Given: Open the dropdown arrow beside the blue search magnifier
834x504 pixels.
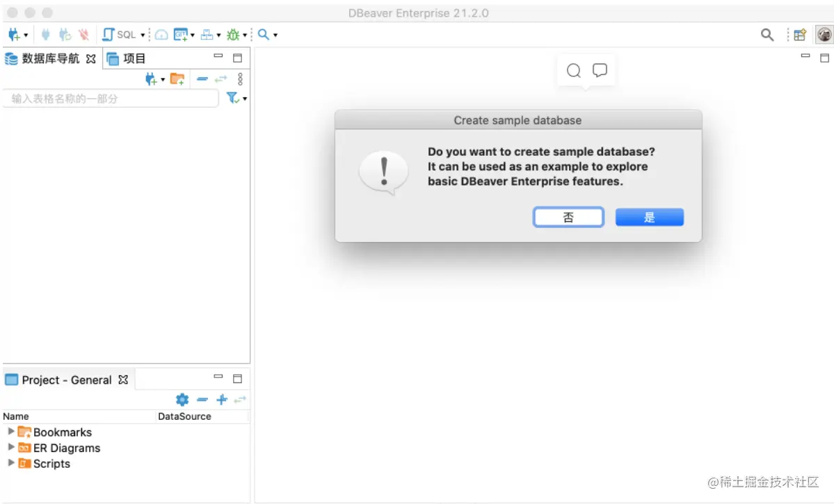Looking at the screenshot, I should (275, 35).
